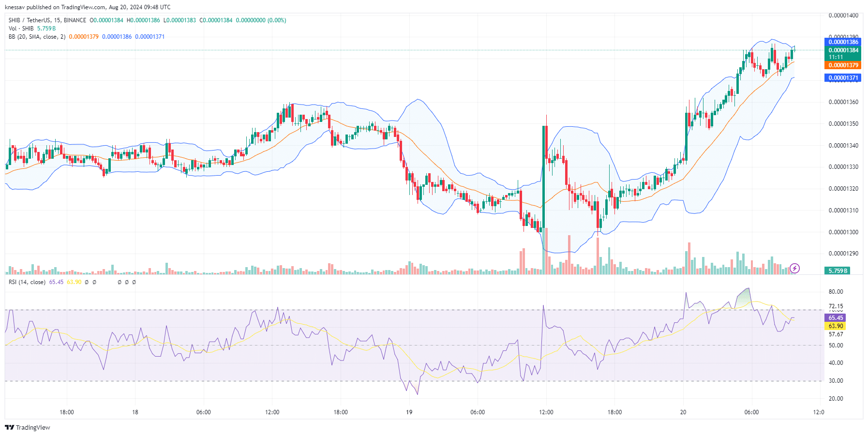Click the Vol · SHIB legend label

click(x=21, y=29)
